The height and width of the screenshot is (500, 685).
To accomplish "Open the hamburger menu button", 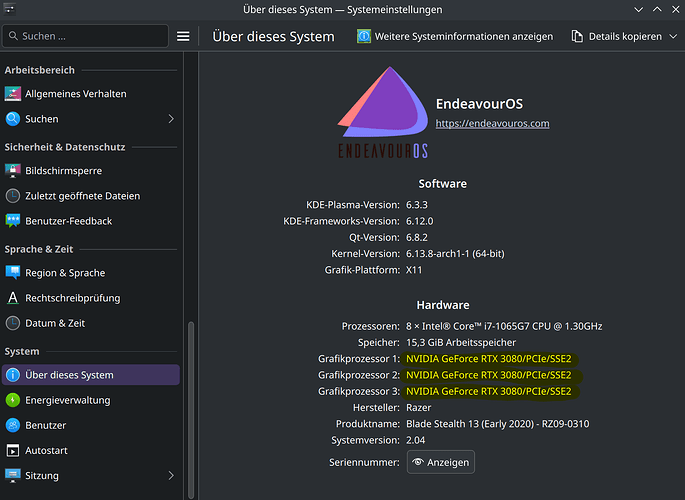I will pos(183,36).
